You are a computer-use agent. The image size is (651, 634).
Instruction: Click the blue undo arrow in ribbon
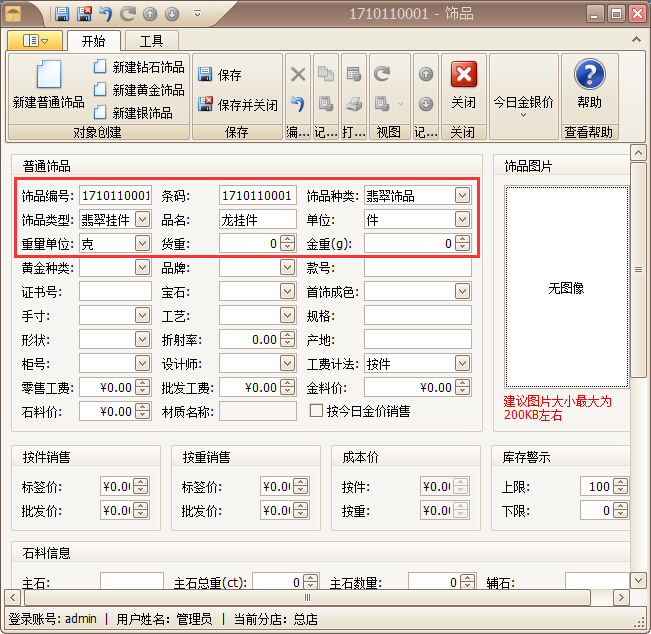297,103
